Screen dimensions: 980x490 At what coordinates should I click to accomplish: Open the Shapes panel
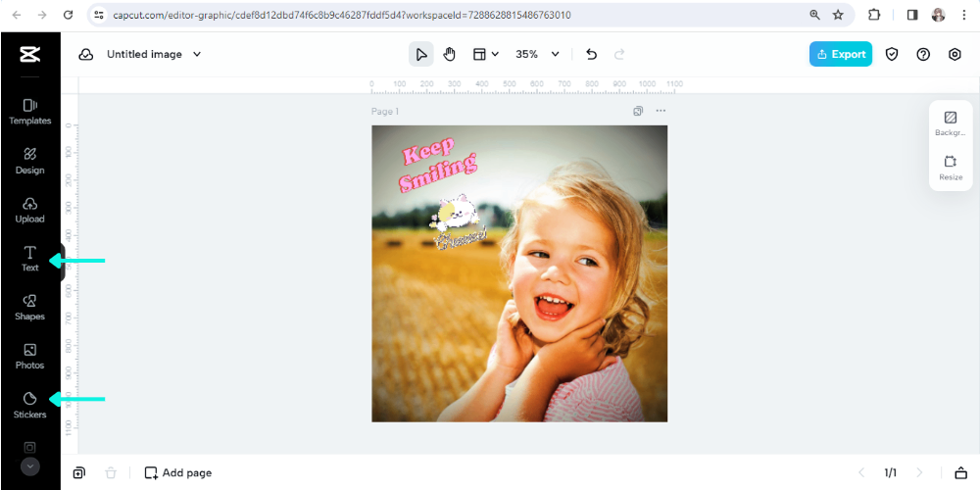pyautogui.click(x=30, y=308)
